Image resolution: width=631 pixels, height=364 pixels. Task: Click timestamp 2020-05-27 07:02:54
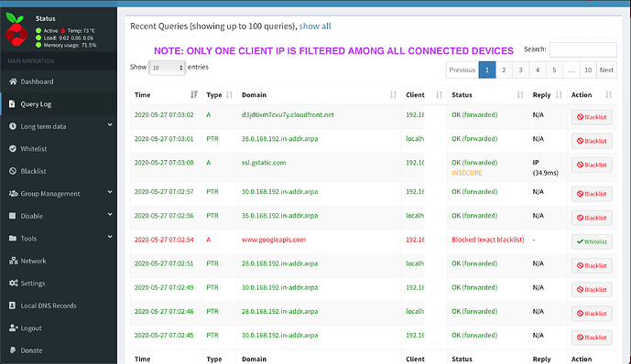tap(164, 240)
